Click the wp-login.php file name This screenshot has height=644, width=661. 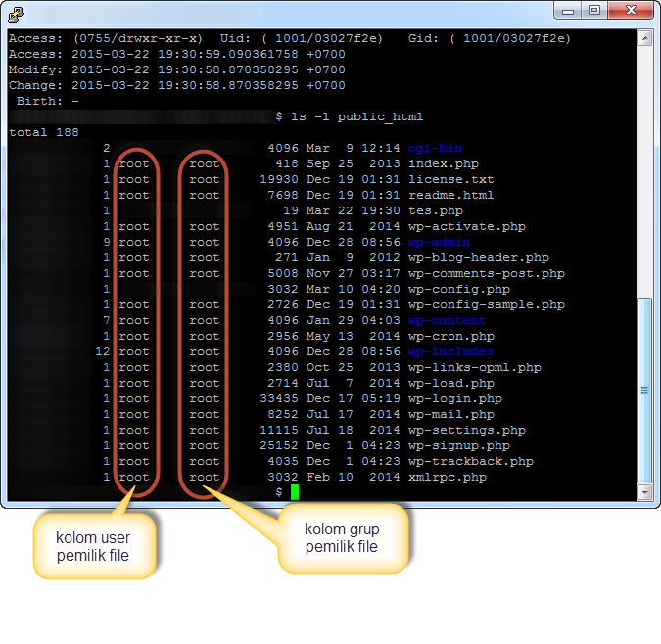tap(454, 398)
